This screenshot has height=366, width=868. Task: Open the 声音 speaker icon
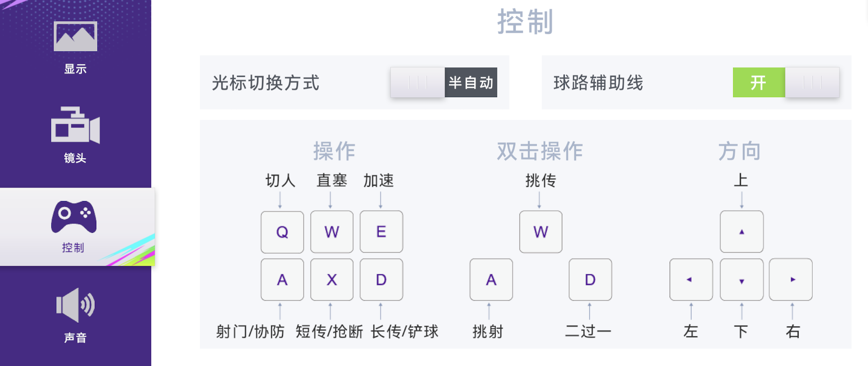coord(76,305)
